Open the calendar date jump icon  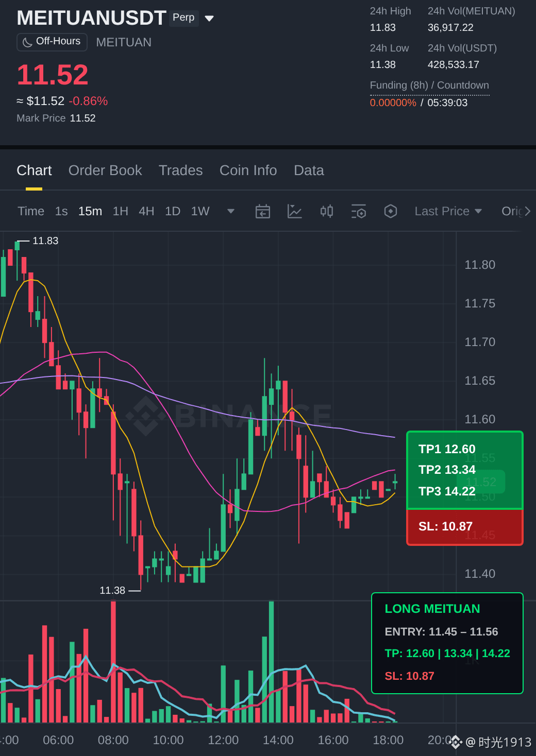click(263, 211)
